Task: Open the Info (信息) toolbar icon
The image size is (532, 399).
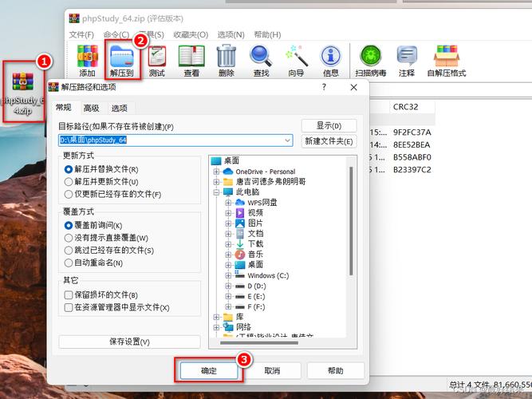Action: coord(331,61)
